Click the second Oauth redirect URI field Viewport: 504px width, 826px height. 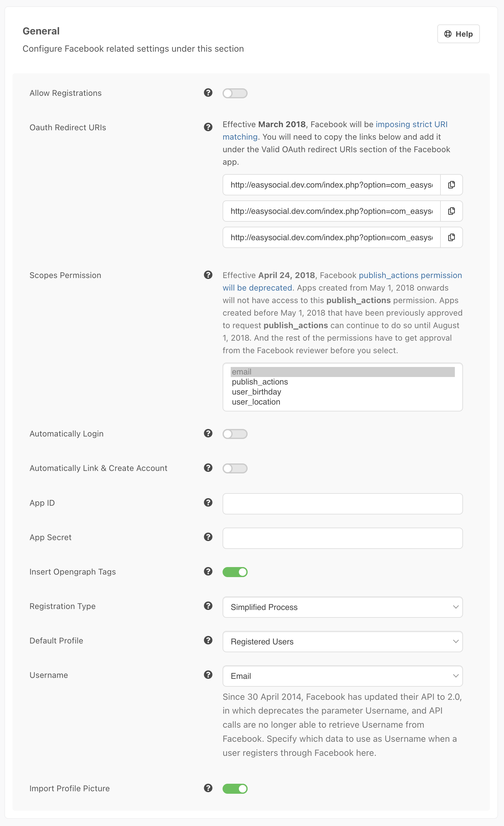332,211
